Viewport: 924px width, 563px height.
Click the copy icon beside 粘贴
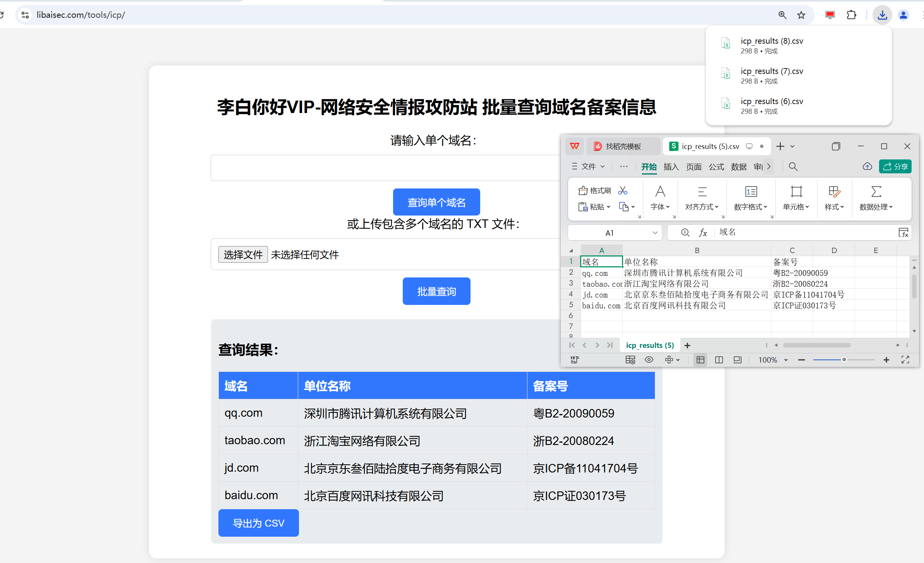[623, 207]
